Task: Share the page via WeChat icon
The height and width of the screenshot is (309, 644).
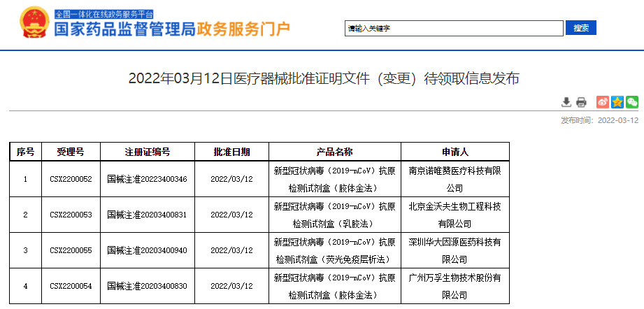Action: pos(632,102)
